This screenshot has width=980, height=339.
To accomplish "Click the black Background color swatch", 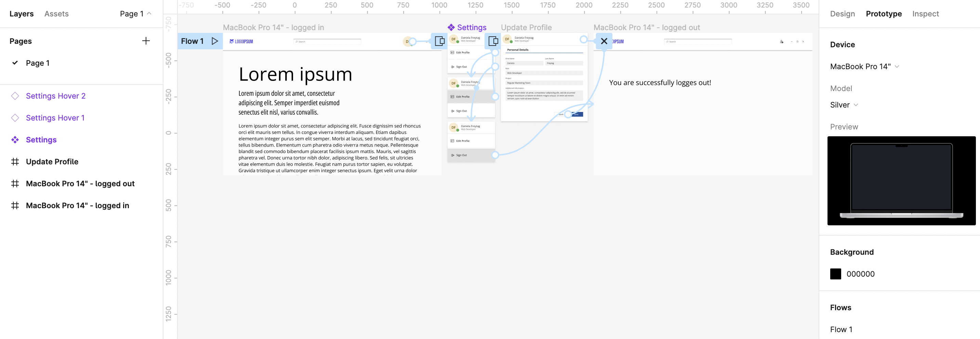I will [835, 274].
